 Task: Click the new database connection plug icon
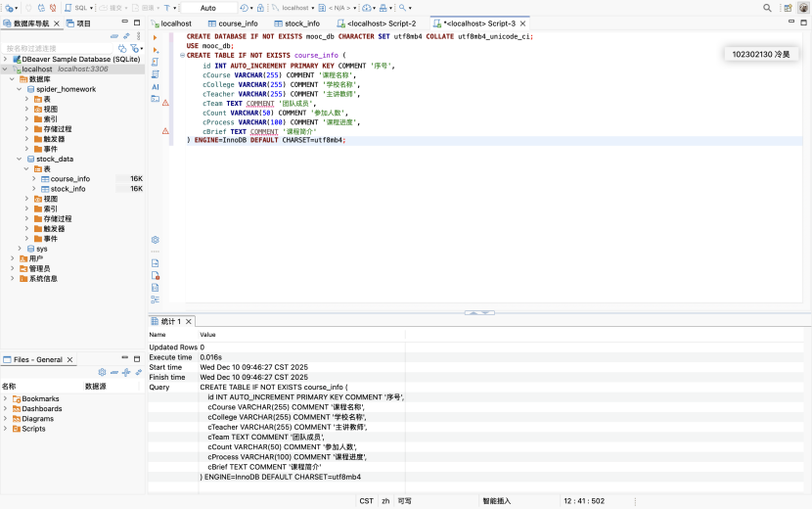(9, 8)
